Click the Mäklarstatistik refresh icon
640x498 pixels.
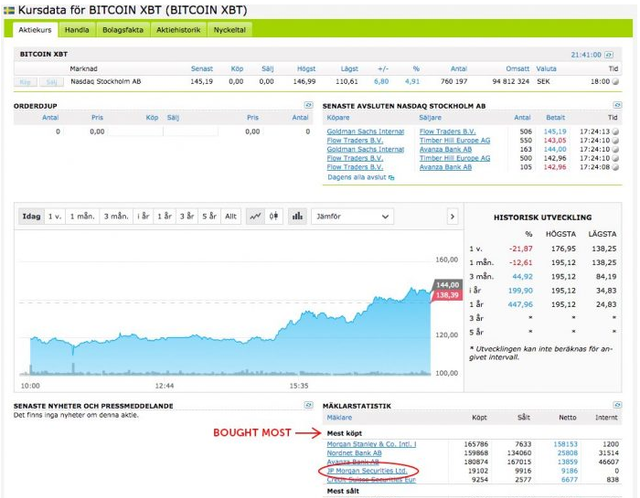pyautogui.click(x=617, y=405)
